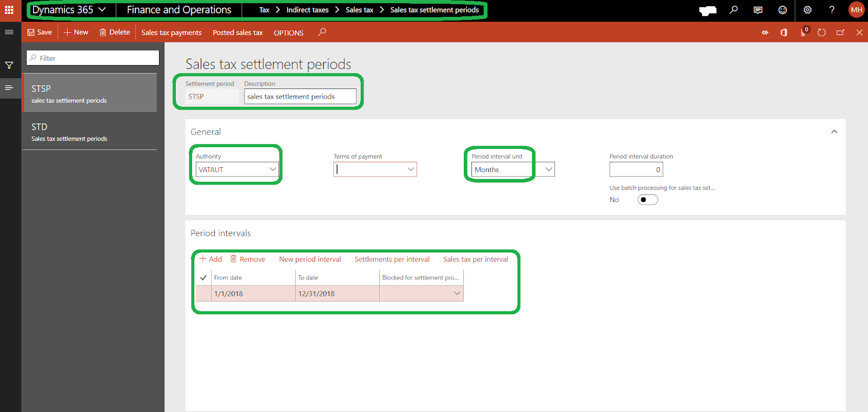
Task: Open the MH user profile avatar
Action: 857,10
